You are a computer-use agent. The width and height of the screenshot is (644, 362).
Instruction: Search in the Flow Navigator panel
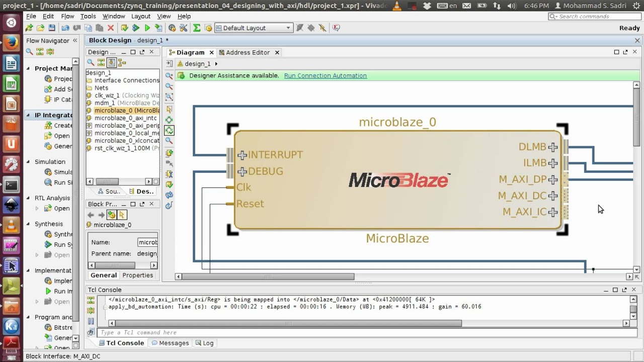[29, 51]
